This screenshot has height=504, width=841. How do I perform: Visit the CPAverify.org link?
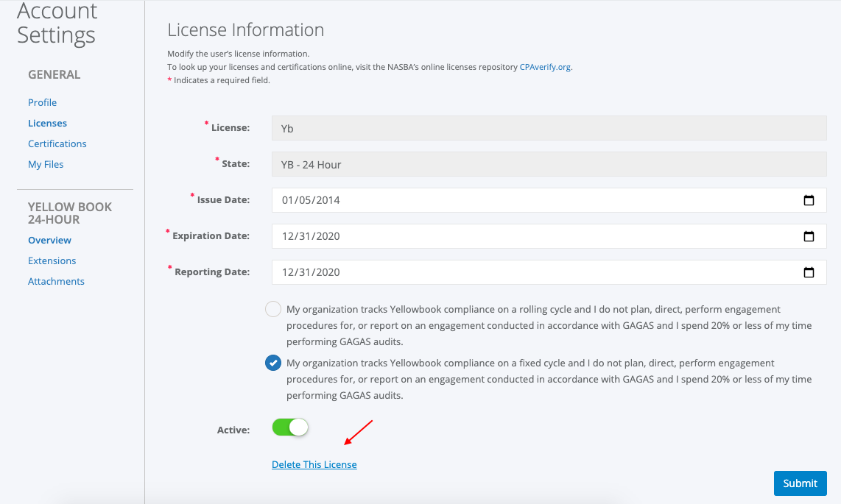pyautogui.click(x=545, y=67)
